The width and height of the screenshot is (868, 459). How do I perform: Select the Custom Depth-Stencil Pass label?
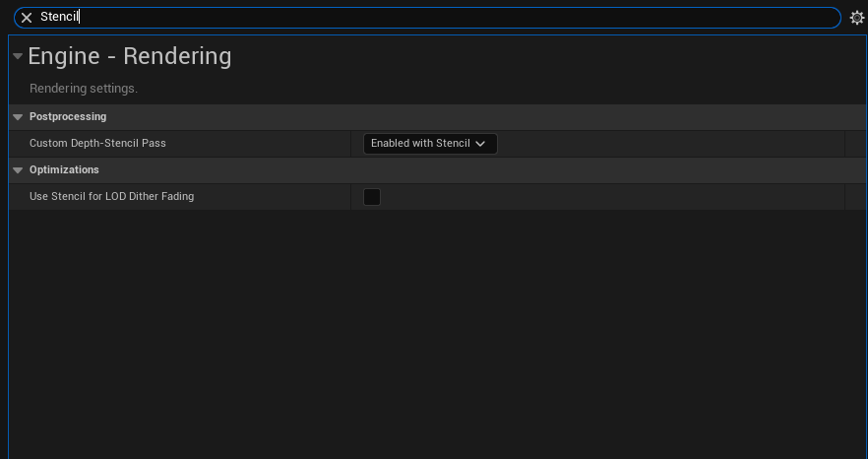tap(97, 143)
